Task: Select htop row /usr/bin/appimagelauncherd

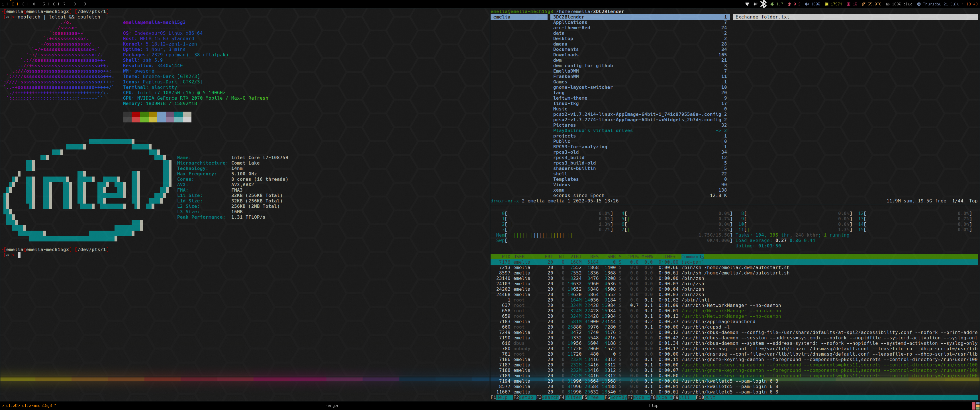Action: click(734, 322)
